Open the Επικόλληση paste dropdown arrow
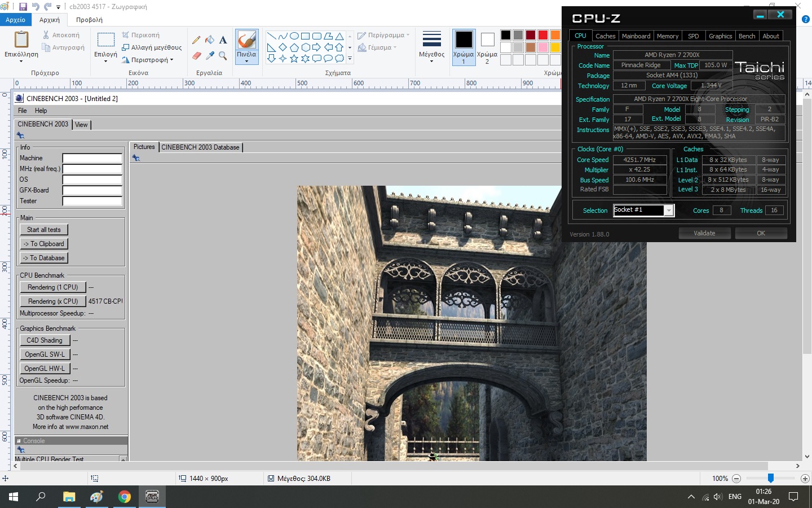 point(21,61)
